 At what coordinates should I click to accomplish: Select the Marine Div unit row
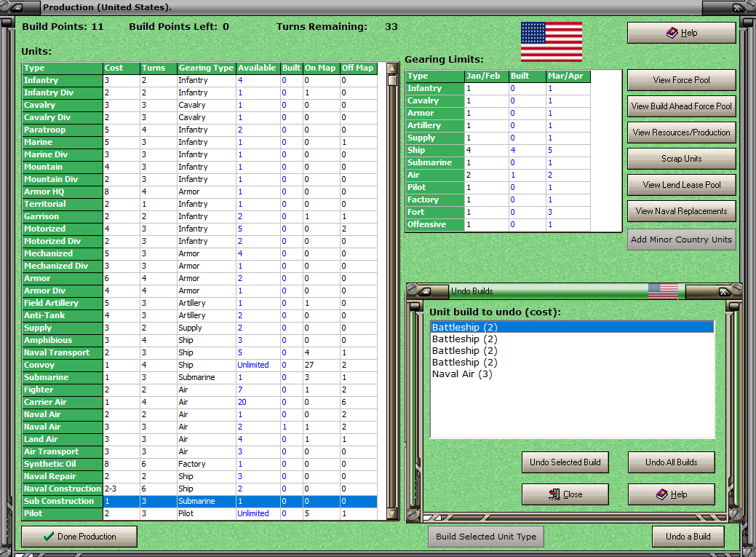[199, 154]
